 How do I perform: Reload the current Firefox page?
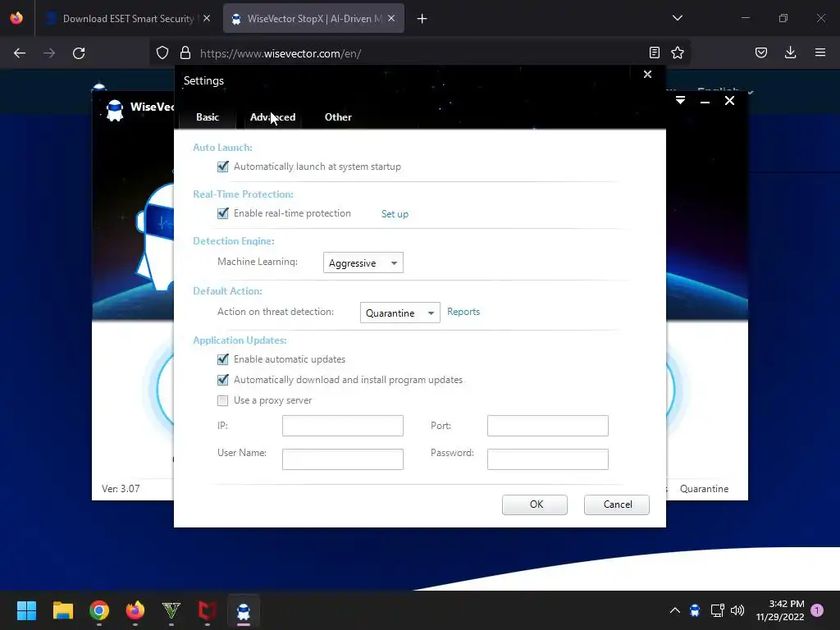pyautogui.click(x=79, y=53)
